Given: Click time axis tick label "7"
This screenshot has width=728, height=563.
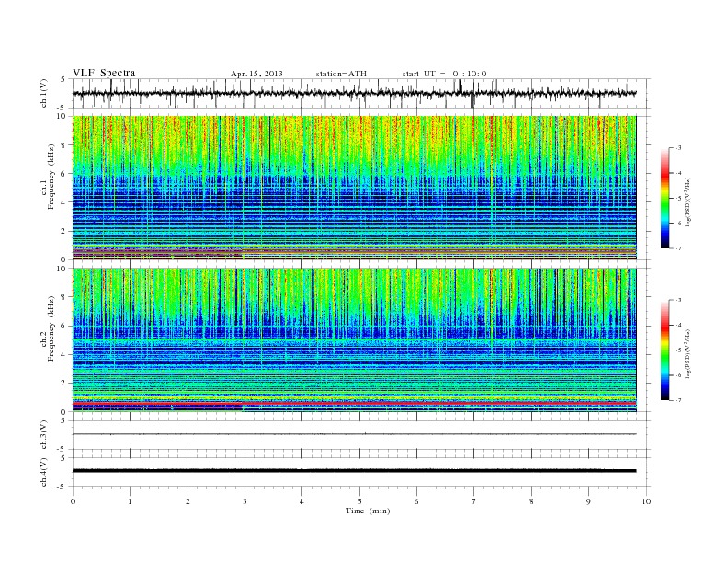Looking at the screenshot, I should point(474,501).
